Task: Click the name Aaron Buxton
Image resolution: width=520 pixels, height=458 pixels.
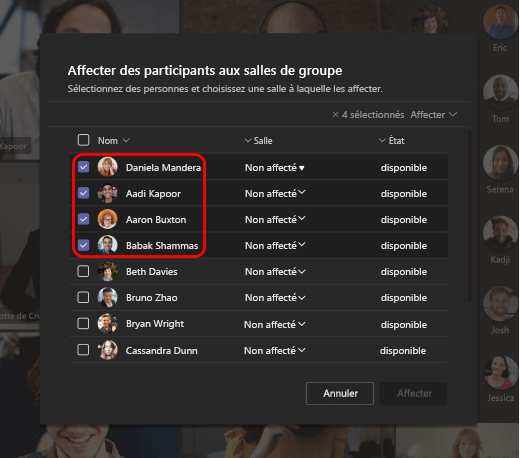Action: (156, 220)
